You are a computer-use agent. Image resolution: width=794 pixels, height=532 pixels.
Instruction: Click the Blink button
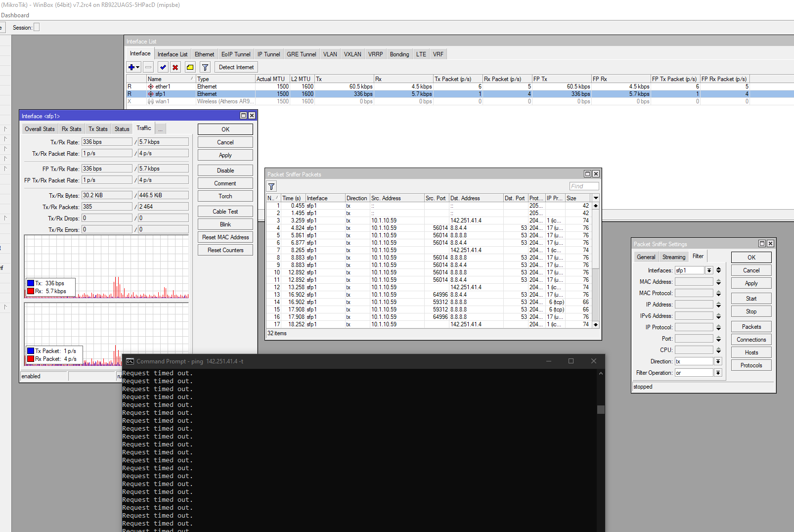225,224
